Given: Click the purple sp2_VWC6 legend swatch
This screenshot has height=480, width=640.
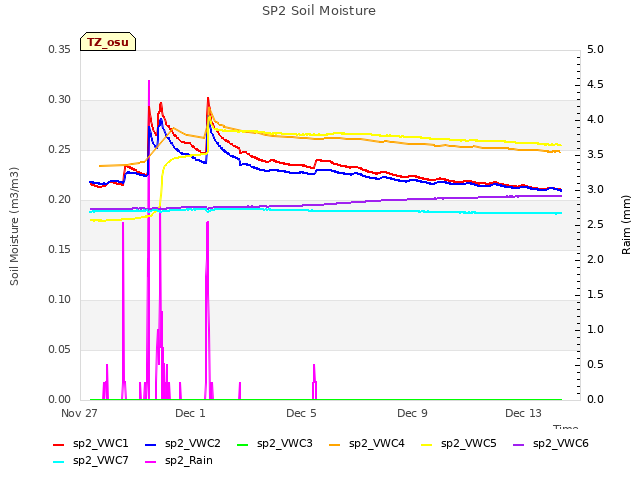Looking at the screenshot, I should 519,444.
